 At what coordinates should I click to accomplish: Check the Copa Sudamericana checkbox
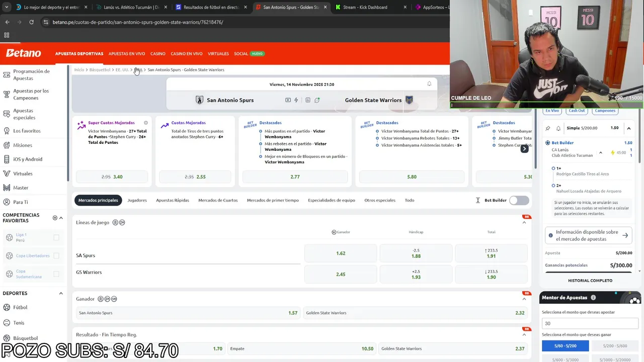pos(56,274)
